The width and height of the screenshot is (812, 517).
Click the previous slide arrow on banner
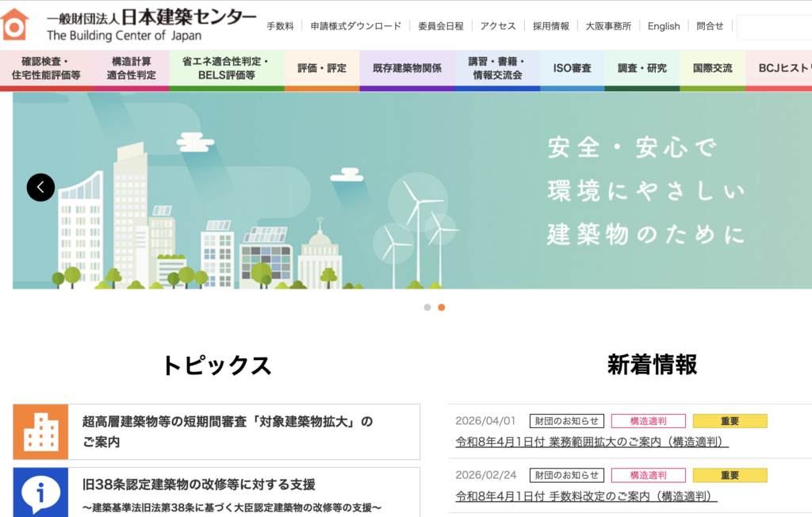(40, 188)
